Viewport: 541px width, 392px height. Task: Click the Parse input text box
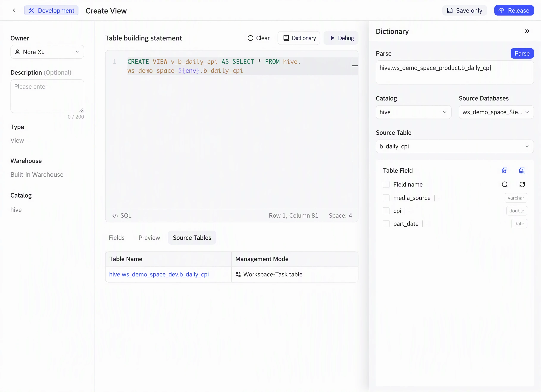(x=455, y=72)
